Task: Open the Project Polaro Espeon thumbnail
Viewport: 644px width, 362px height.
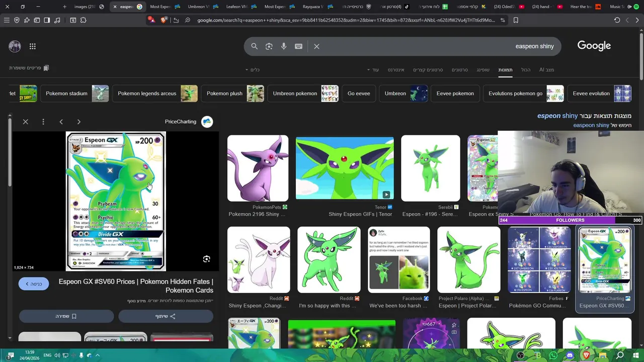Action: [469, 259]
